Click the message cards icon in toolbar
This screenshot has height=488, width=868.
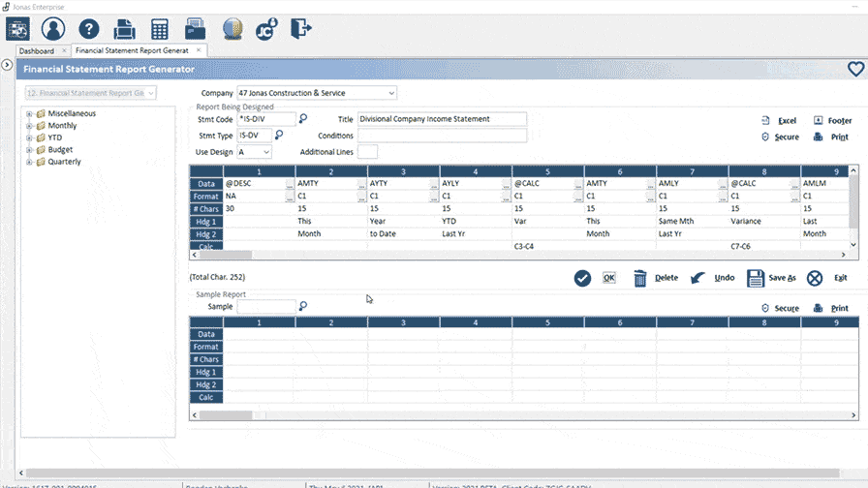point(195,29)
